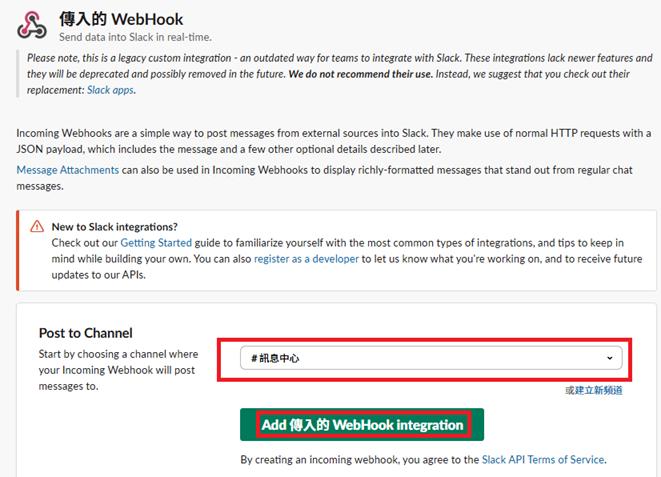
Task: Follow the Message Attachments link
Action: click(x=68, y=170)
